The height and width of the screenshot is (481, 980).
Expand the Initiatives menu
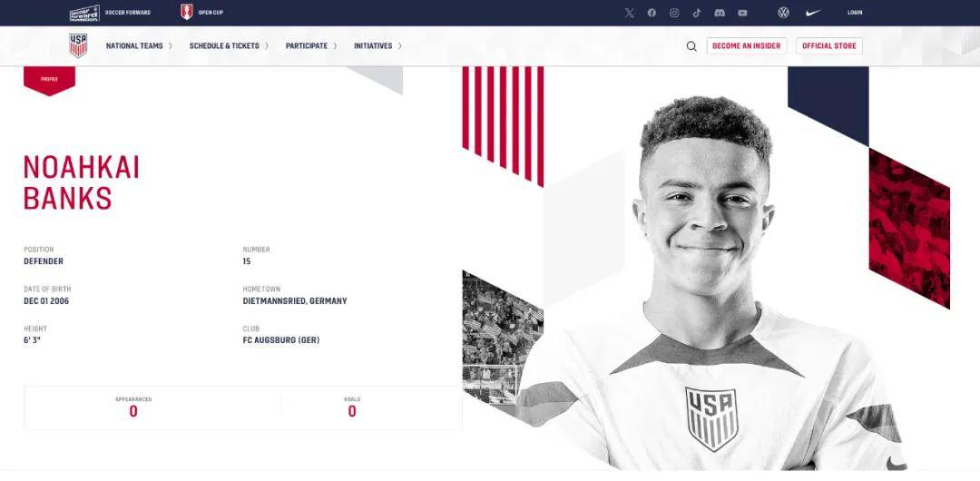[377, 45]
